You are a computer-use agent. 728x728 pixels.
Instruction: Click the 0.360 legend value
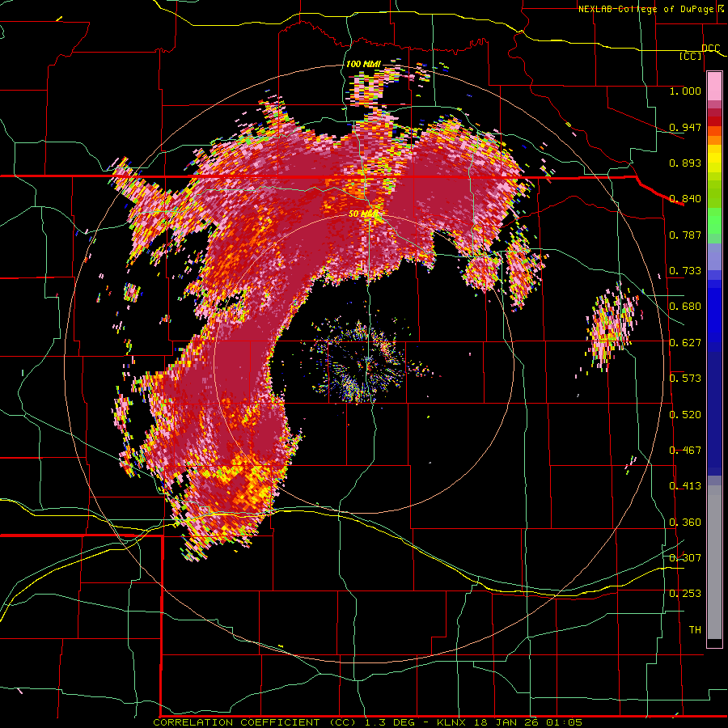click(x=685, y=523)
